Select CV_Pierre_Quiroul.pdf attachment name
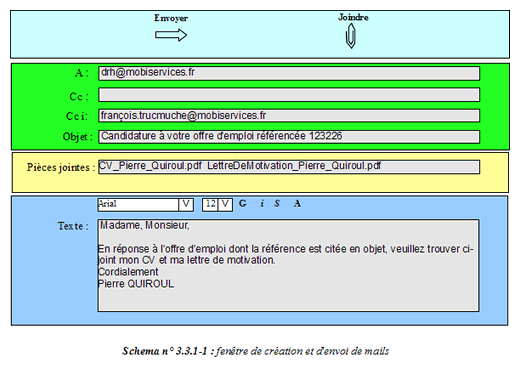 150,166
